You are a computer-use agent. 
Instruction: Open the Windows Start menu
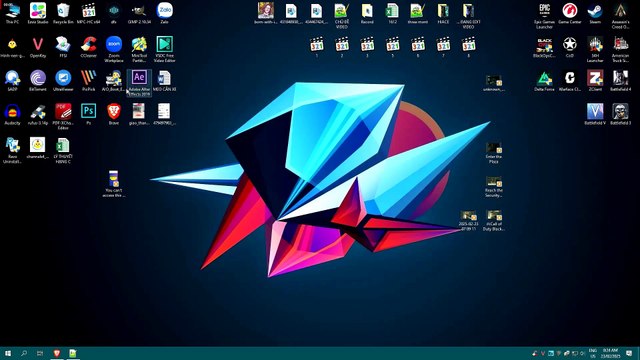tap(8, 353)
